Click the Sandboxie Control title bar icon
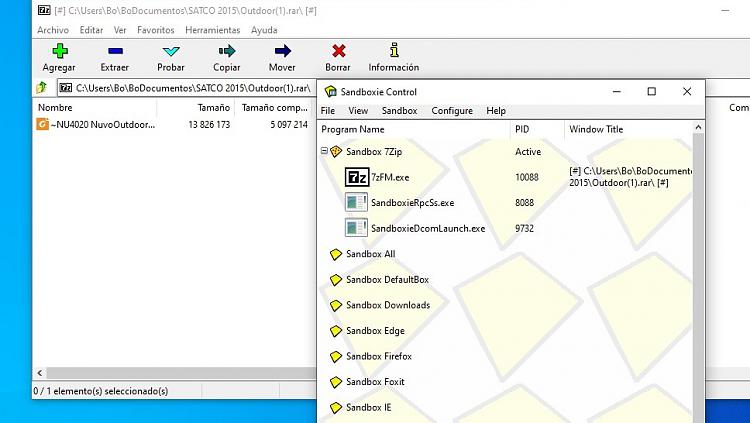 click(331, 91)
